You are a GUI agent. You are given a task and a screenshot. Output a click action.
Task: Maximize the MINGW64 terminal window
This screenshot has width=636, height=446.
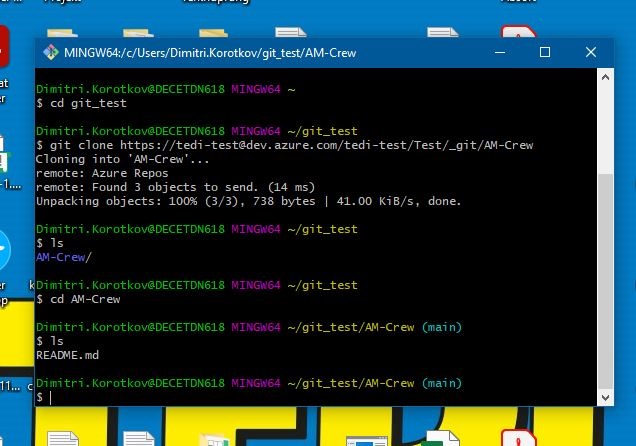tap(545, 52)
